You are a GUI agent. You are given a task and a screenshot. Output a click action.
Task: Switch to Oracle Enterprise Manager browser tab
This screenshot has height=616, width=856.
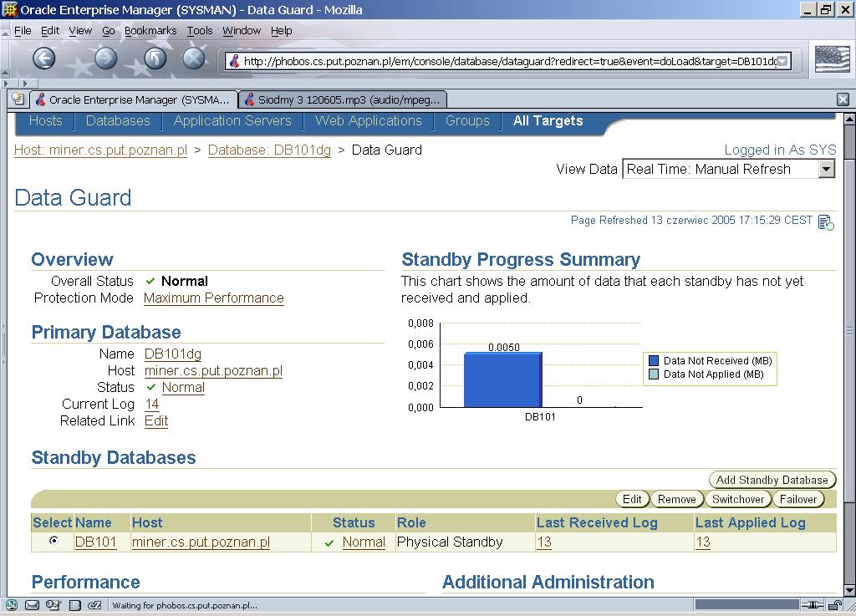coord(134,99)
